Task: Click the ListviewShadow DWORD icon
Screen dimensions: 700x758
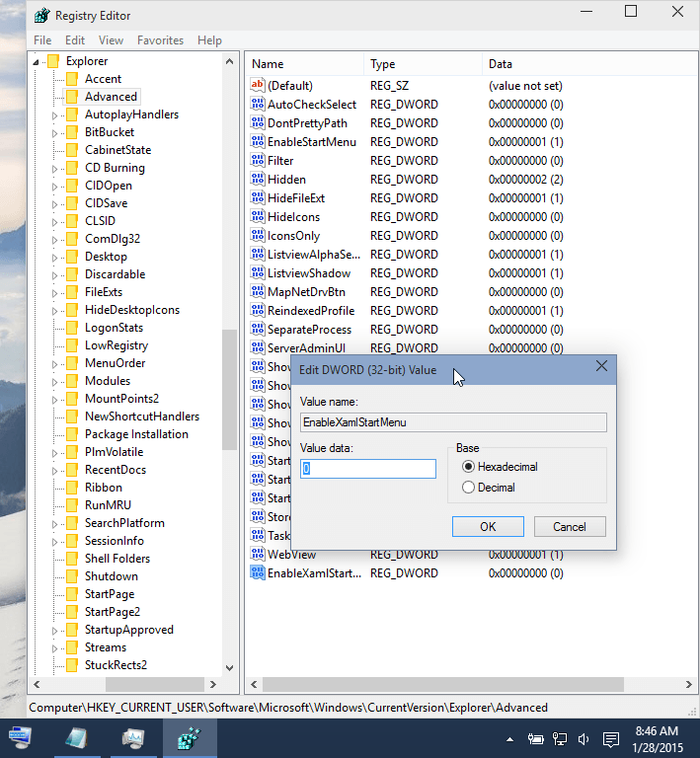Action: pyautogui.click(x=258, y=272)
